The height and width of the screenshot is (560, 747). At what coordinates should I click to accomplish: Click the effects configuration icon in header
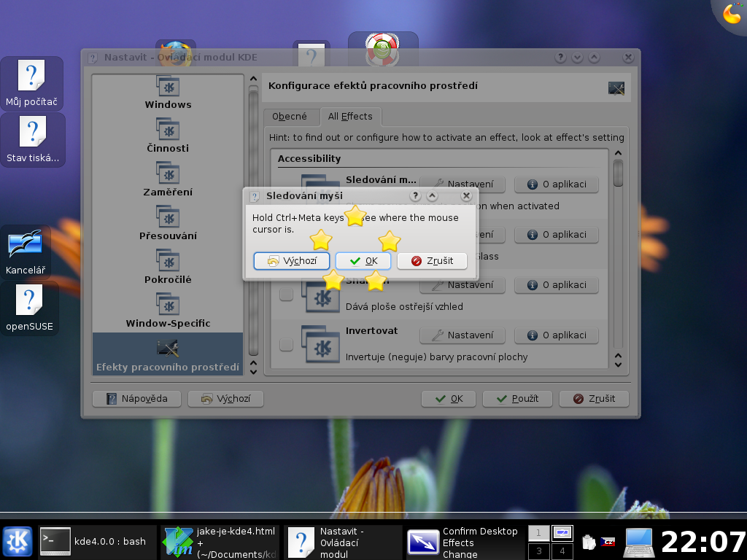click(616, 88)
